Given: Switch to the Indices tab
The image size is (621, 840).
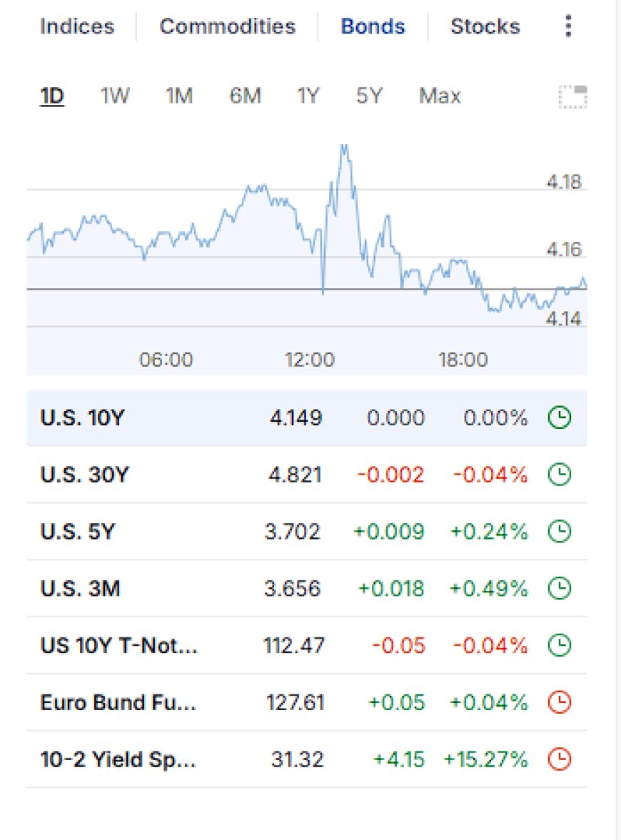Looking at the screenshot, I should pos(77,26).
